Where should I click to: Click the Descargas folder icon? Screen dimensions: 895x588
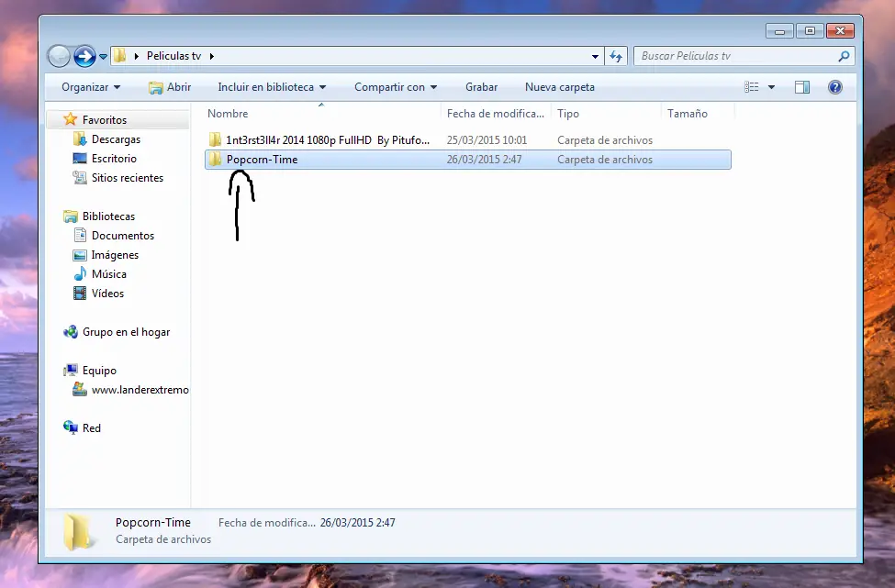[x=79, y=139]
